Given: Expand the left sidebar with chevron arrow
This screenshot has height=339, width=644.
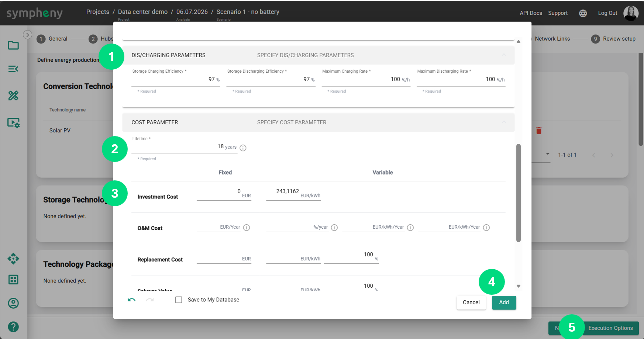Looking at the screenshot, I should pos(27,35).
